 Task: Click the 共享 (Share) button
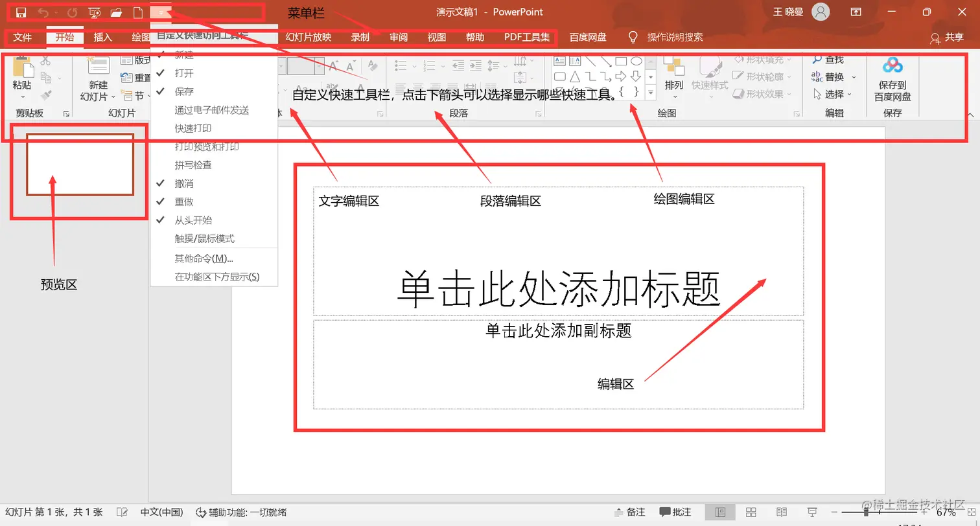point(947,38)
